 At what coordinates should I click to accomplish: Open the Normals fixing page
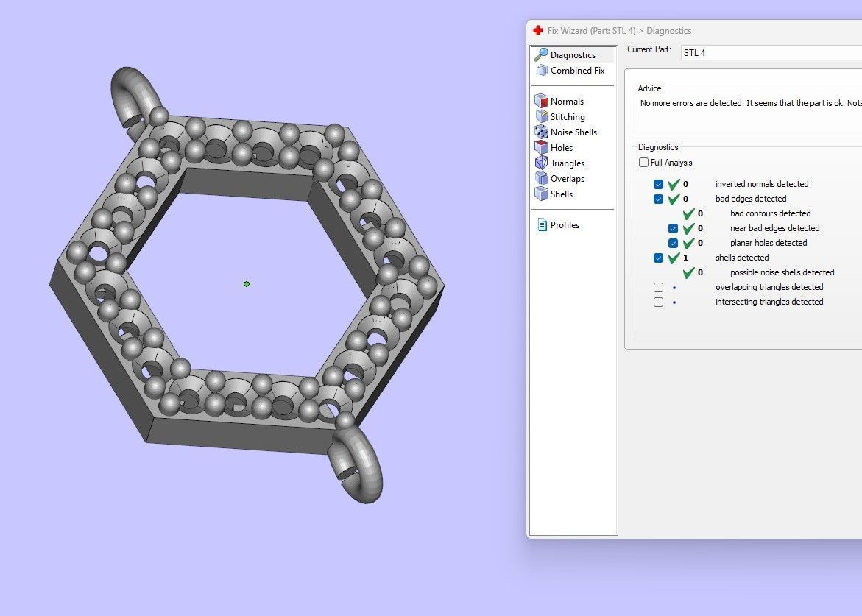click(567, 101)
